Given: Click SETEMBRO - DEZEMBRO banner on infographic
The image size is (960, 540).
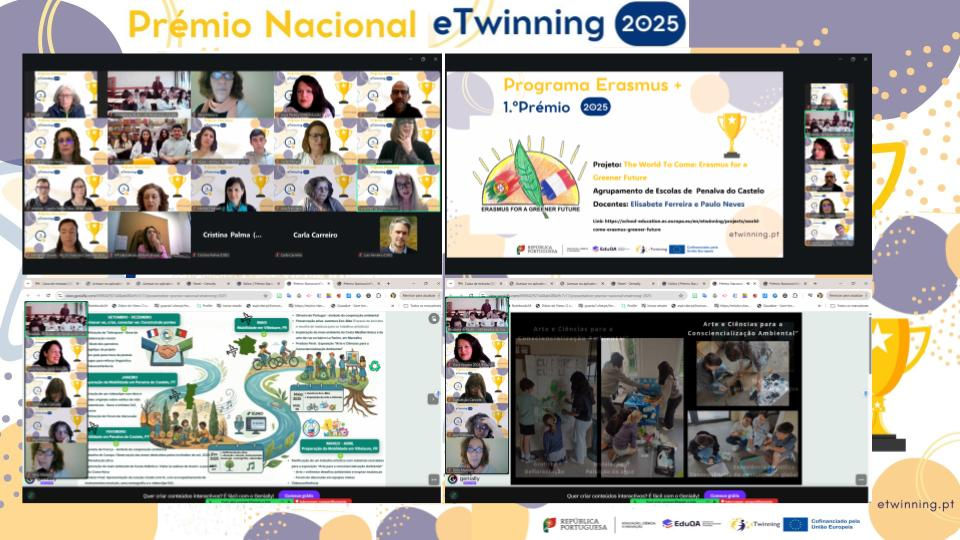Looking at the screenshot, I should [133, 320].
